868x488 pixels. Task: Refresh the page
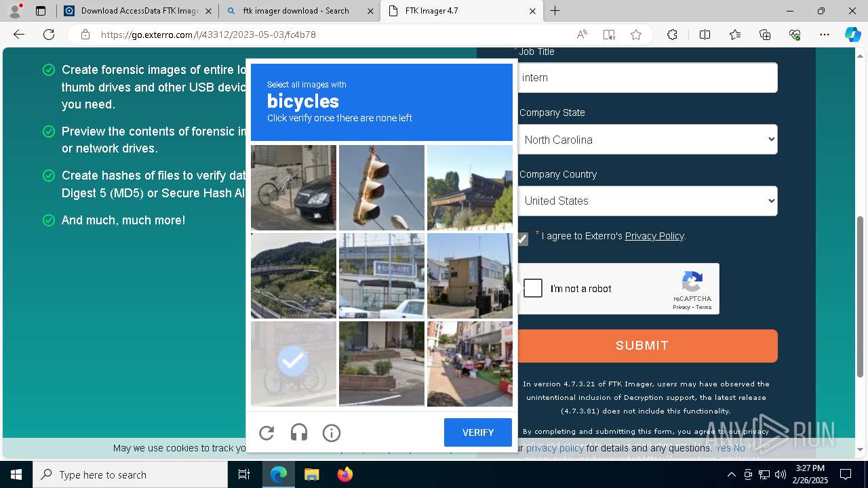pyautogui.click(x=49, y=35)
